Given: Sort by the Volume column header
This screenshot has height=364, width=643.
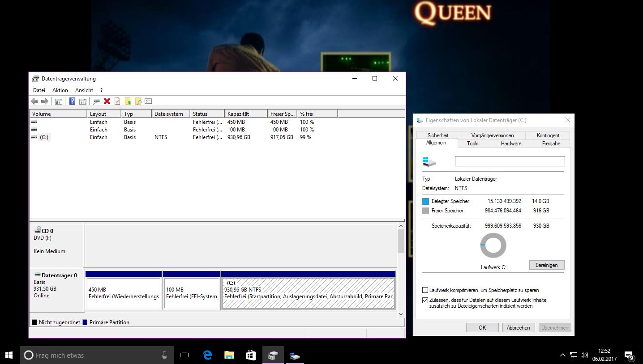Looking at the screenshot, I should click(58, 114).
